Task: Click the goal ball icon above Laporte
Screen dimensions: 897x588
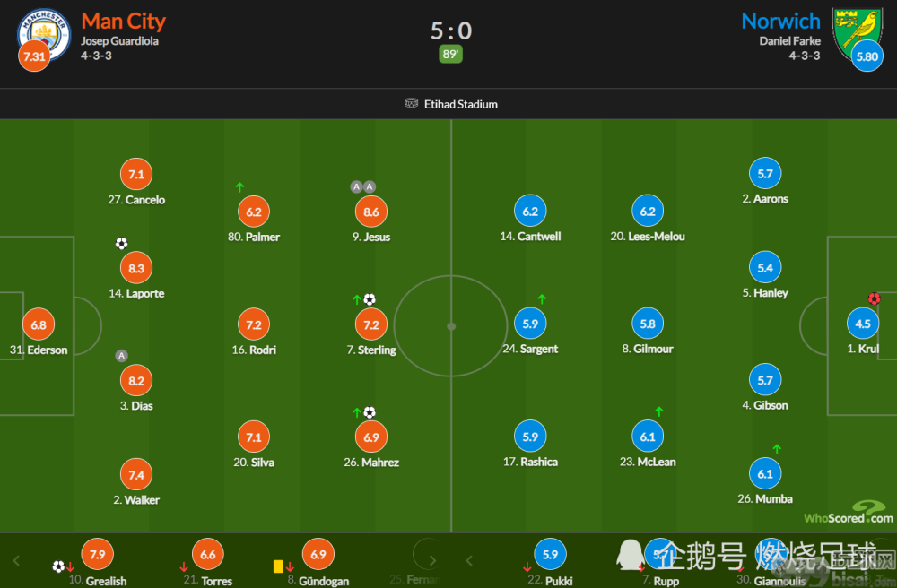Action: coord(121,244)
